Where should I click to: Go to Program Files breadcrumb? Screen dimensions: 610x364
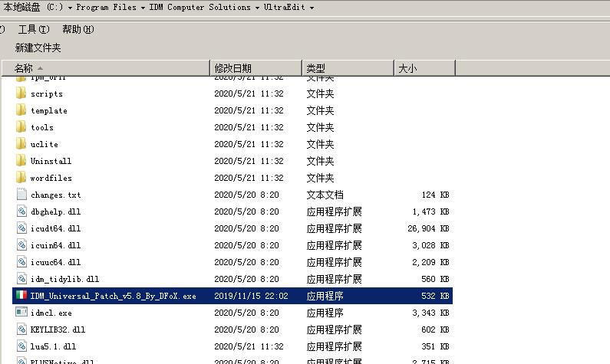106,7
